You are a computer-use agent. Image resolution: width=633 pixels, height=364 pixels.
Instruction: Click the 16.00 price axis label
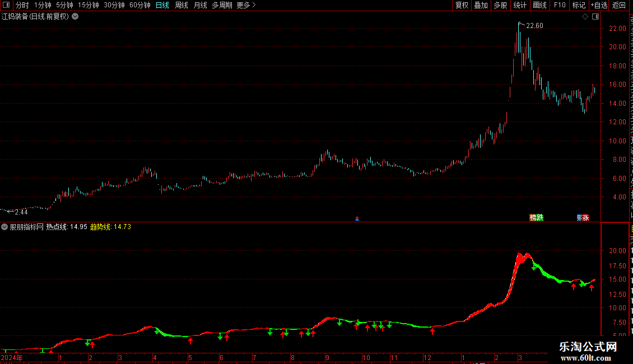pos(618,85)
